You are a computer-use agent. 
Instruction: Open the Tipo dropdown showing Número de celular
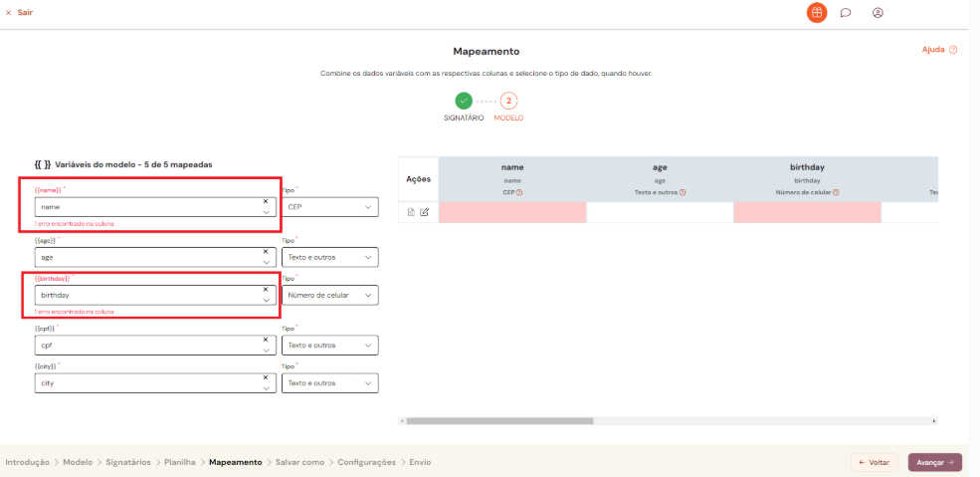(330, 296)
